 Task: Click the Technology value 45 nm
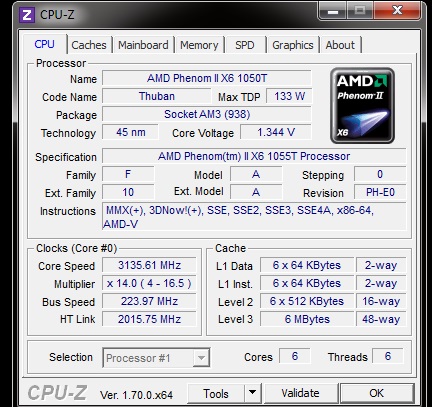click(x=130, y=132)
